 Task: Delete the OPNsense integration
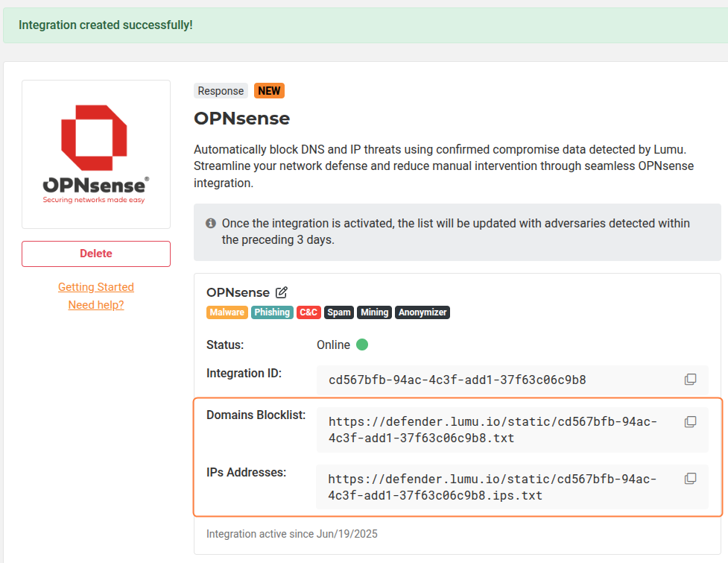point(96,254)
